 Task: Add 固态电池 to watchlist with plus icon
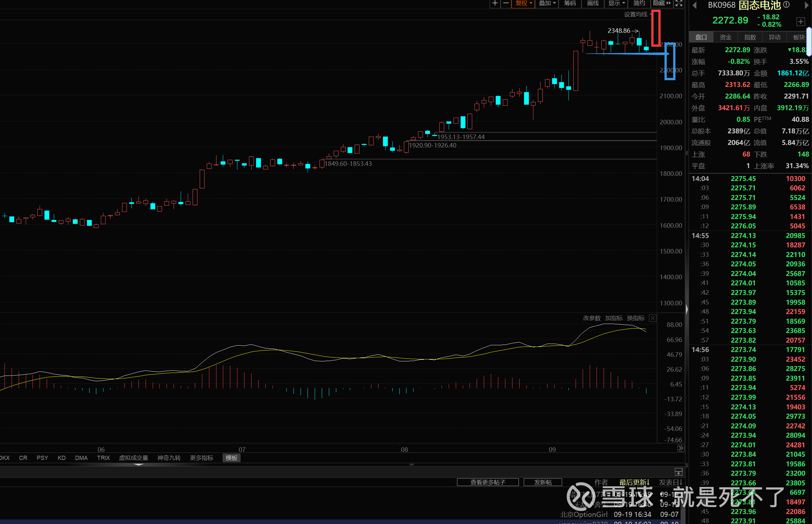[800, 22]
